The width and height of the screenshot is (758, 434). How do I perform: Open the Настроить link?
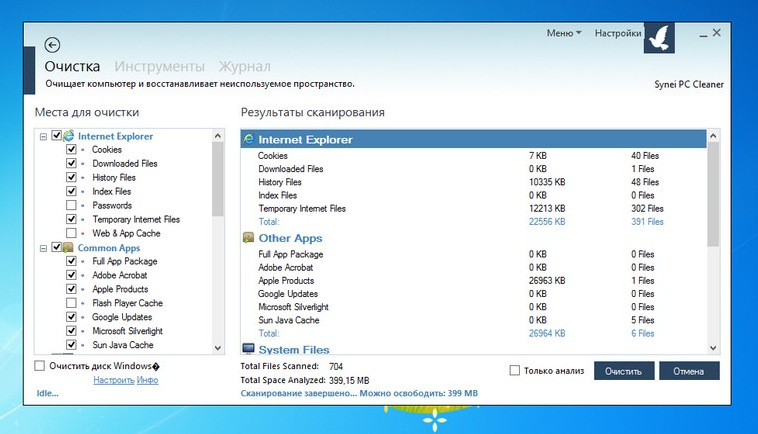coord(114,380)
